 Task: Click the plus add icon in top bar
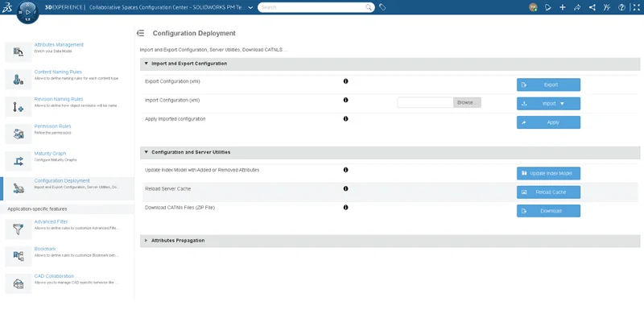coord(563,7)
